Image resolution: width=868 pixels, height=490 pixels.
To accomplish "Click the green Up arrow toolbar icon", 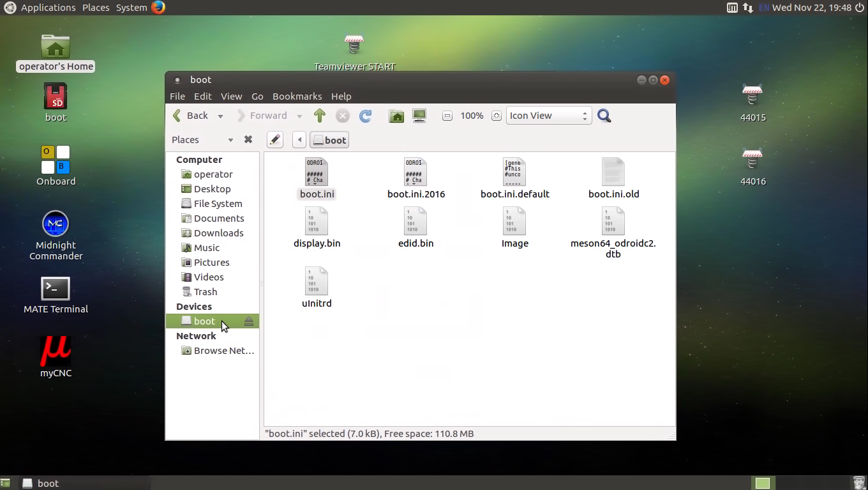I will tap(320, 116).
